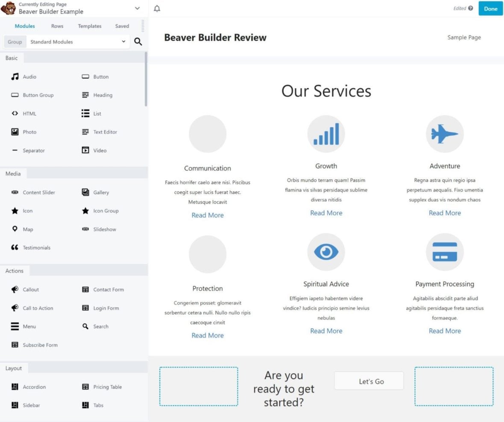The width and height of the screenshot is (504, 422).
Task: Click the HTML module icon
Action: [x=14, y=114]
